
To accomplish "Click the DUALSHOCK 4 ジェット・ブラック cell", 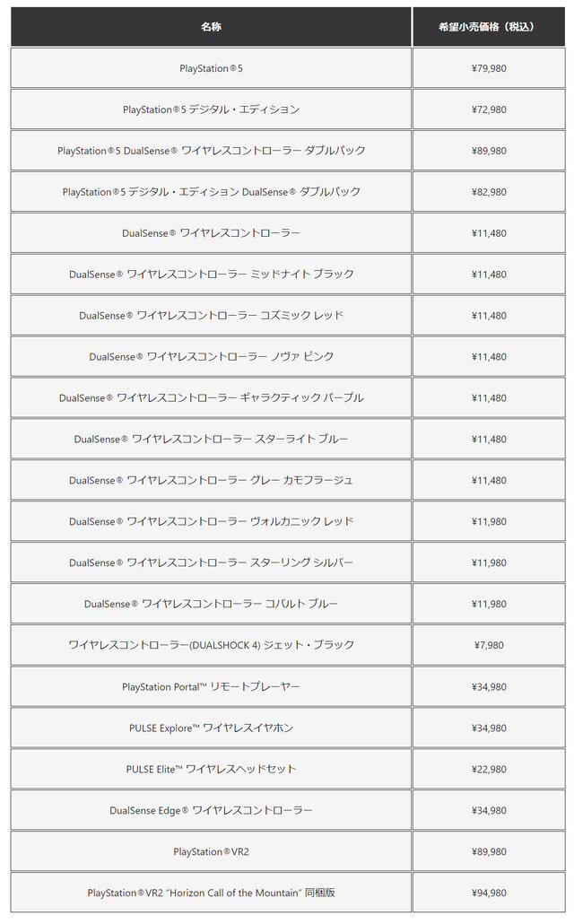I will click(211, 645).
